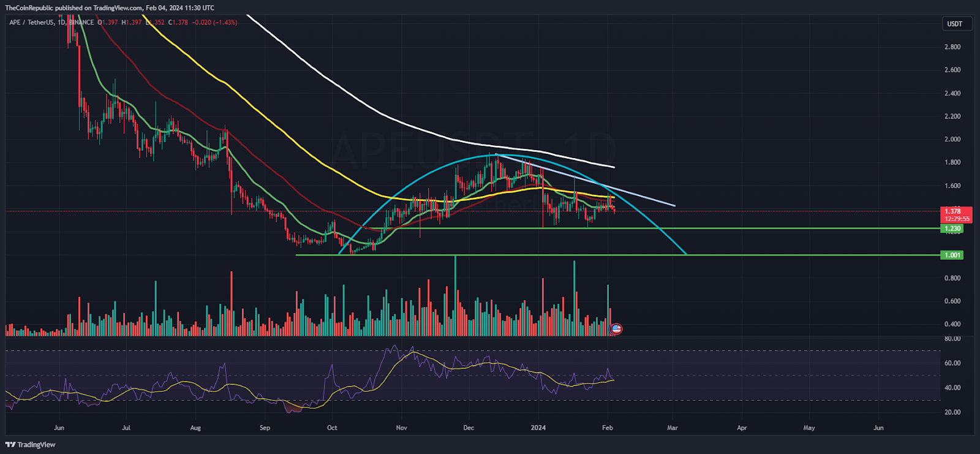Click the Apr time axis label
This screenshot has width=980, height=454.
(x=742, y=428)
